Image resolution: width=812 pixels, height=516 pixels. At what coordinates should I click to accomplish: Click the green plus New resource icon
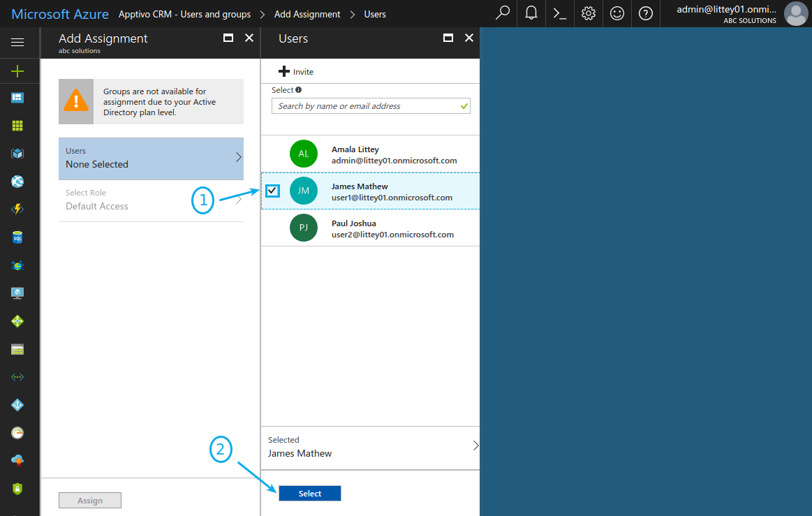[17, 71]
